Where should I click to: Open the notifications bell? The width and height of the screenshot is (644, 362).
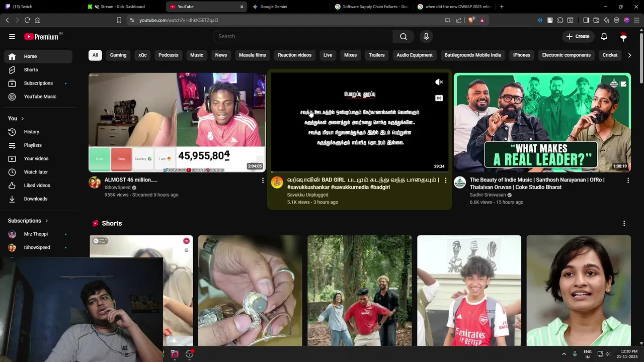[x=604, y=36]
